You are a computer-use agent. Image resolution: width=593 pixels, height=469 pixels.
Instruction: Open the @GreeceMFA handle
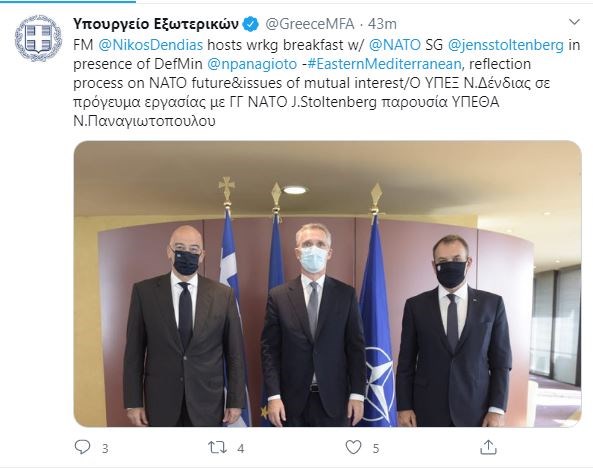[310, 24]
